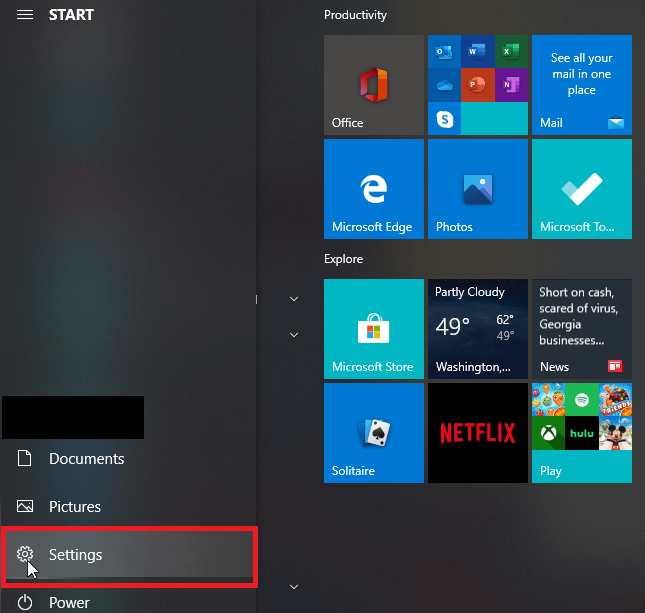Open OneDrive from the Office apps tile
Screen dimensions: 645x613
444,85
